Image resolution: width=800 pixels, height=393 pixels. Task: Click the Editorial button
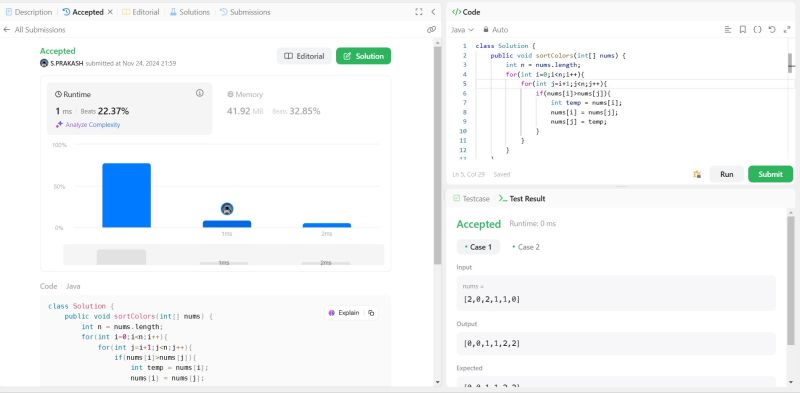pyautogui.click(x=304, y=56)
